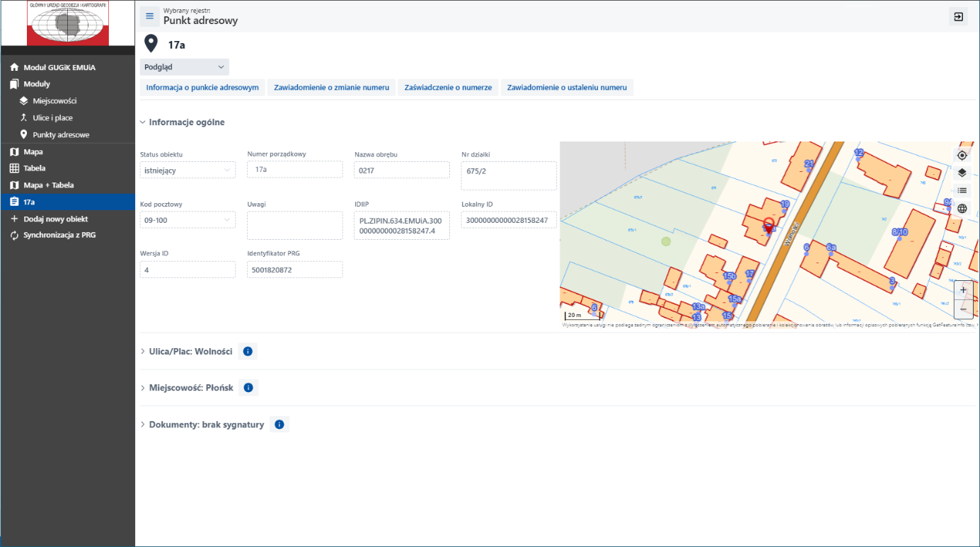Collapse the Informacje ogólne section
This screenshot has width=980, height=547.
tap(183, 122)
